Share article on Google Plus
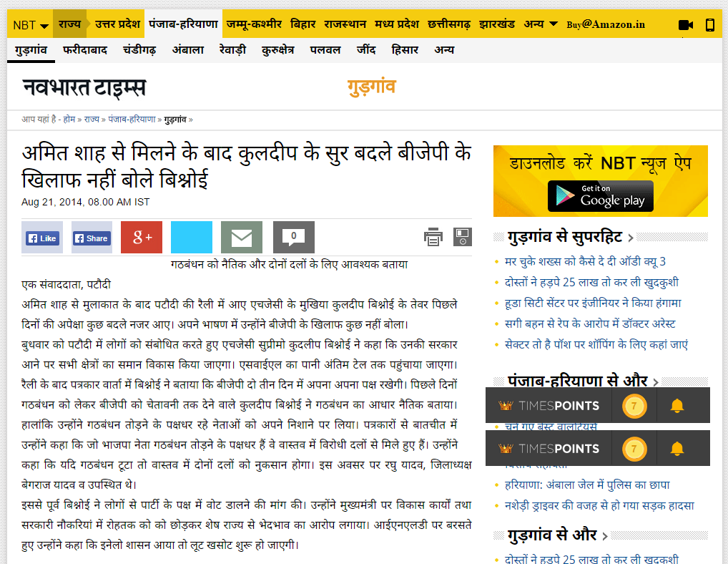This screenshot has width=728, height=564. (x=142, y=238)
